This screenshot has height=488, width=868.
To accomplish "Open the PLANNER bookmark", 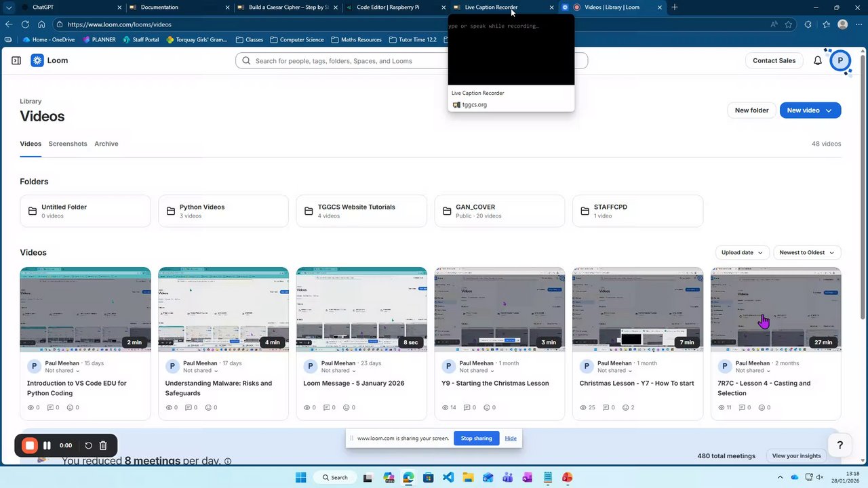I will coord(99,40).
